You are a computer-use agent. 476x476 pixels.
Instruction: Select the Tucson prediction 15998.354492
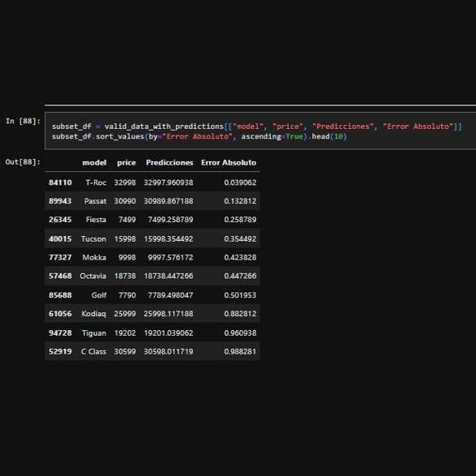click(169, 239)
